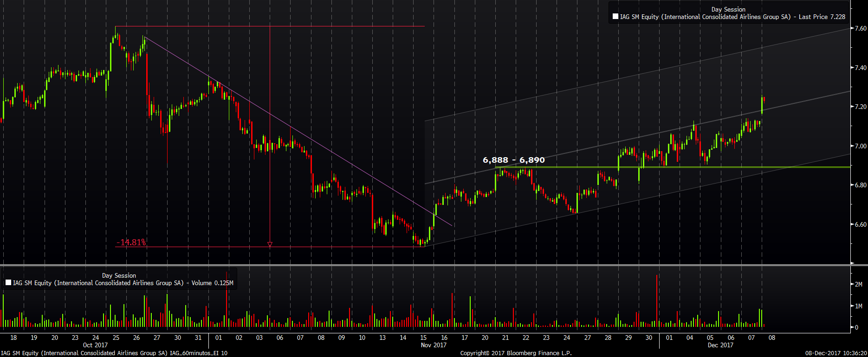Click the IAG_60minutos_EI 10 footer text
The height and width of the screenshot is (357, 868).
[x=199, y=353]
